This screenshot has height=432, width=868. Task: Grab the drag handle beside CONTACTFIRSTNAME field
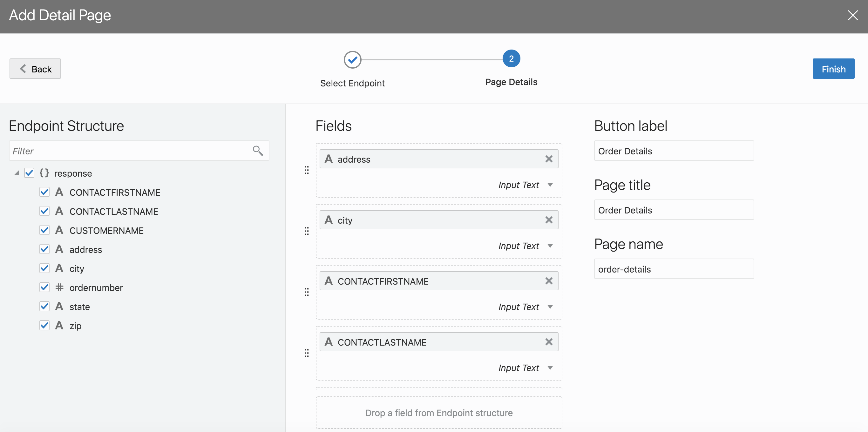(x=306, y=292)
